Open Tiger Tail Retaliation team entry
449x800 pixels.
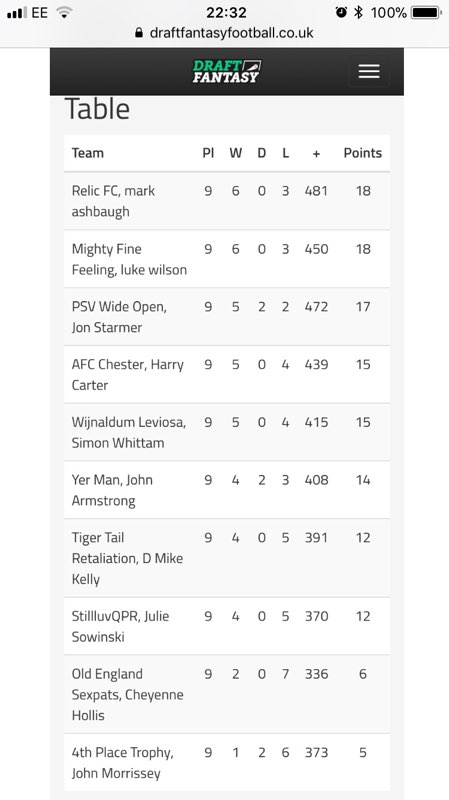[227, 558]
